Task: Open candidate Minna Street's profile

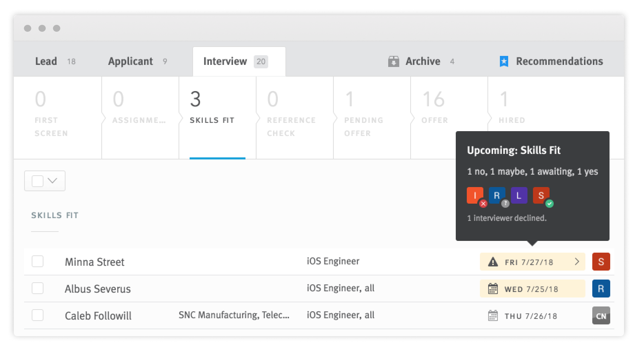Action: pos(95,262)
